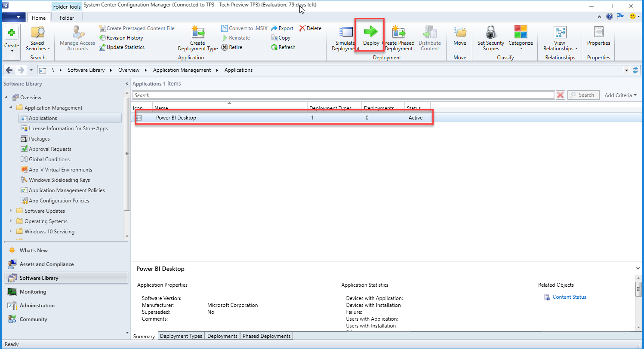
Task: Collapse the Overview tree node
Action: pyautogui.click(x=6, y=98)
